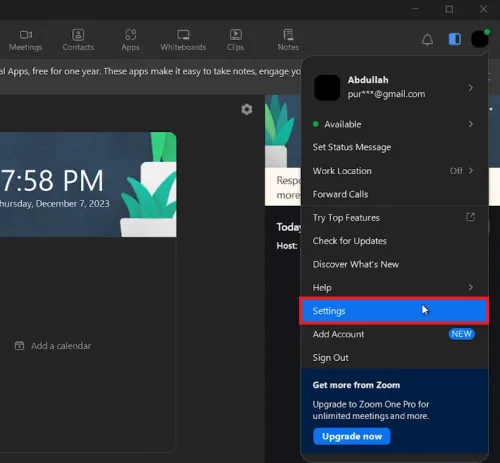Image resolution: width=500 pixels, height=463 pixels.
Task: Click the notifications bell icon
Action: [427, 40]
